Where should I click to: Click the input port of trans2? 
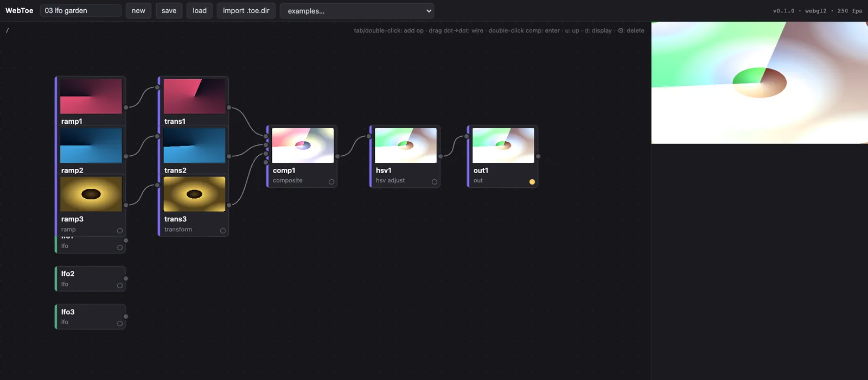(x=157, y=136)
